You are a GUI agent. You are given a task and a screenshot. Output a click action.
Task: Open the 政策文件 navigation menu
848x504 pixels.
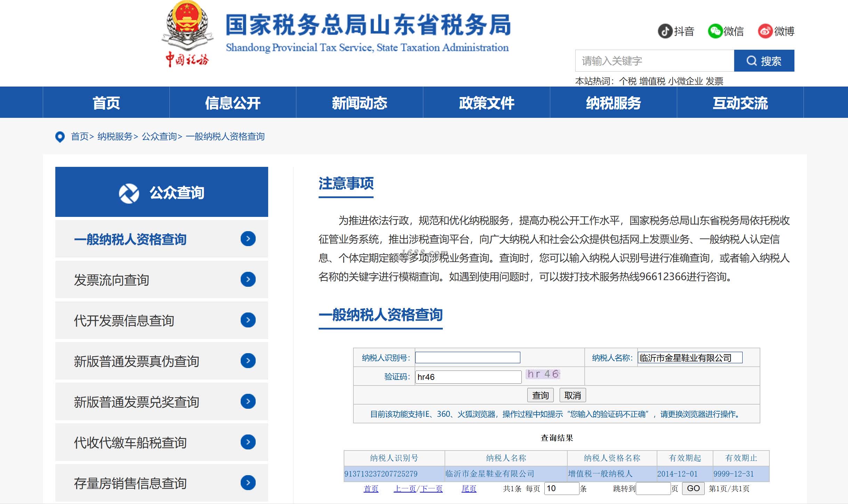(x=486, y=103)
